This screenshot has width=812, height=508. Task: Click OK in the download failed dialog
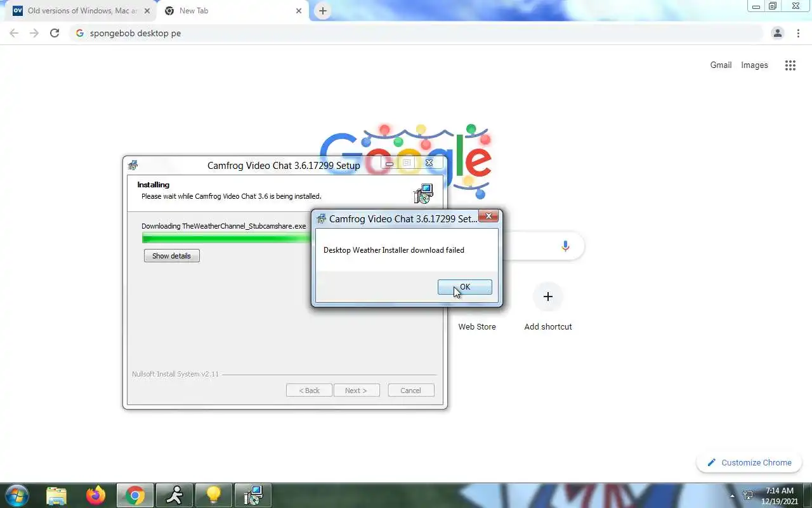[464, 287]
